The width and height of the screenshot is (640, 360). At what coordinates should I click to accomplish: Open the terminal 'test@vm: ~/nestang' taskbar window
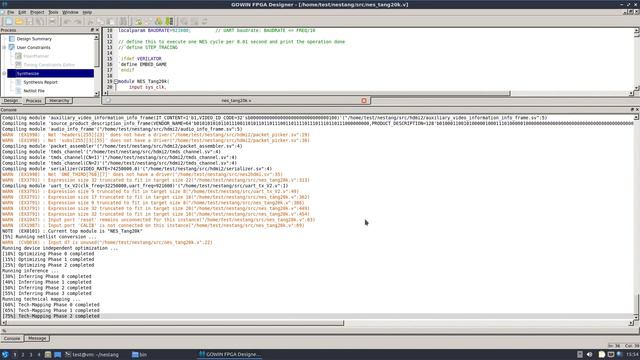point(92,355)
